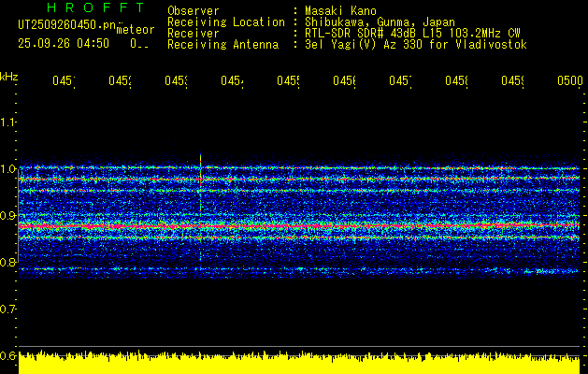Click the Receiving Antenna label

[223, 45]
